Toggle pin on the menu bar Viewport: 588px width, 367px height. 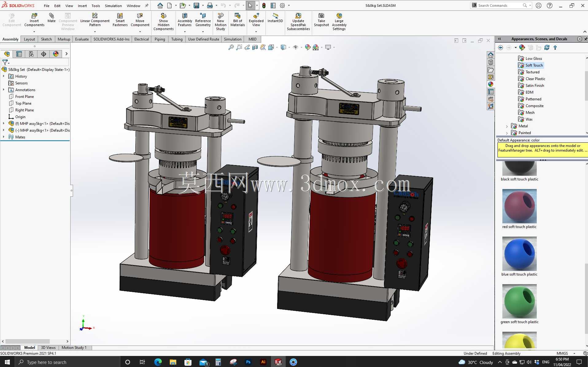(147, 6)
